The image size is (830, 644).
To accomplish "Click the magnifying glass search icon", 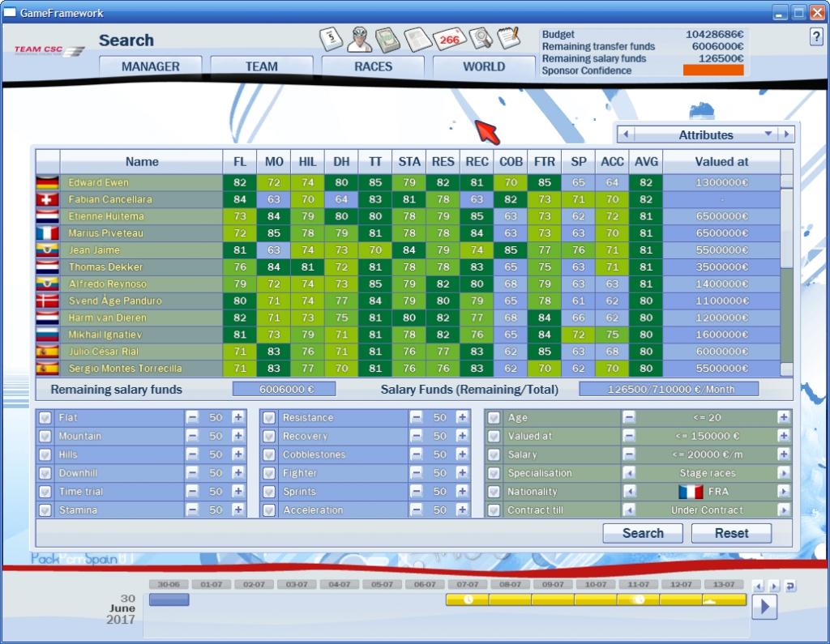I will pos(480,39).
